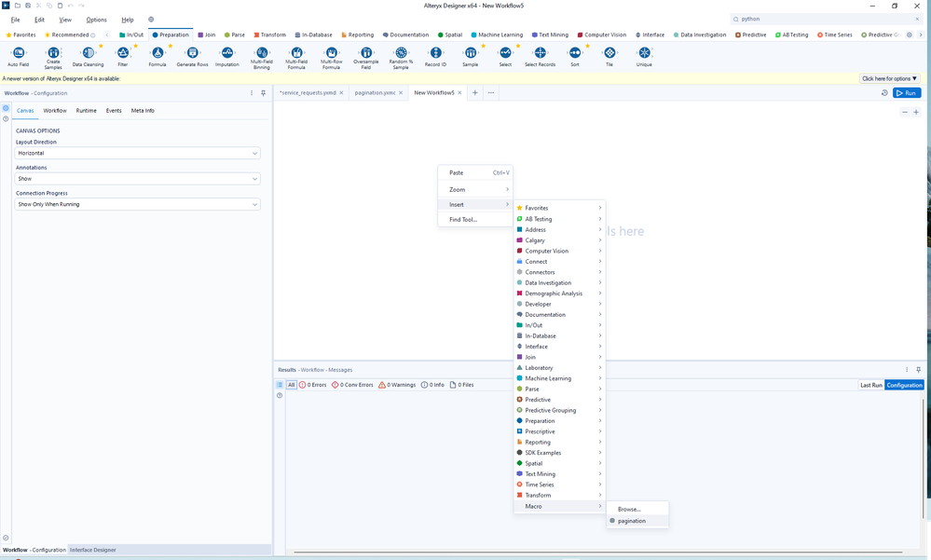
Task: Expand the Zoom submenu
Action: [x=475, y=189]
